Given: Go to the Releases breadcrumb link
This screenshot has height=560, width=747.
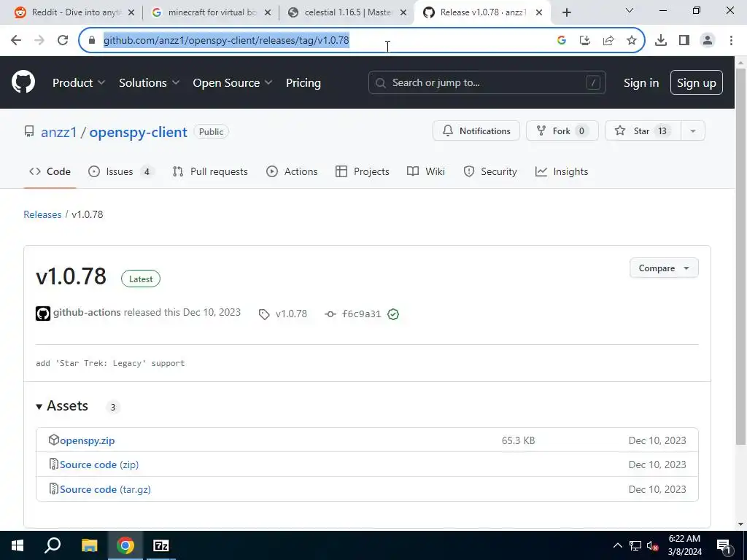Looking at the screenshot, I should coord(42,214).
